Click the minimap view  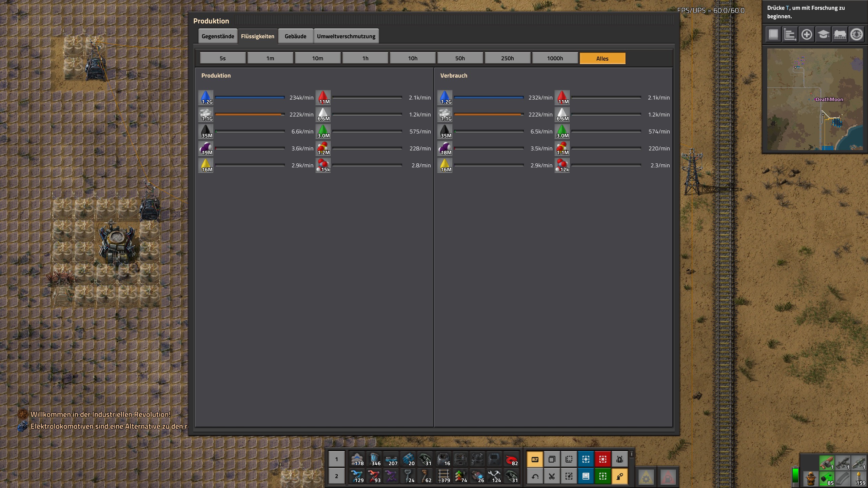(x=815, y=99)
